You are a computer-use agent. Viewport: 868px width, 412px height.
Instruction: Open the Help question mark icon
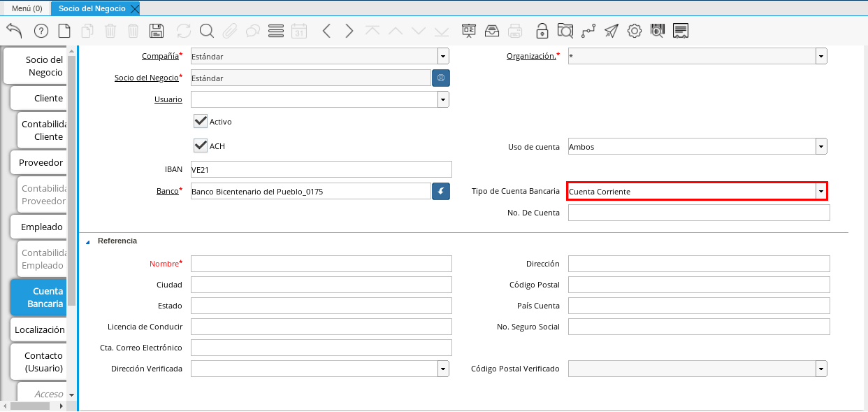(41, 31)
